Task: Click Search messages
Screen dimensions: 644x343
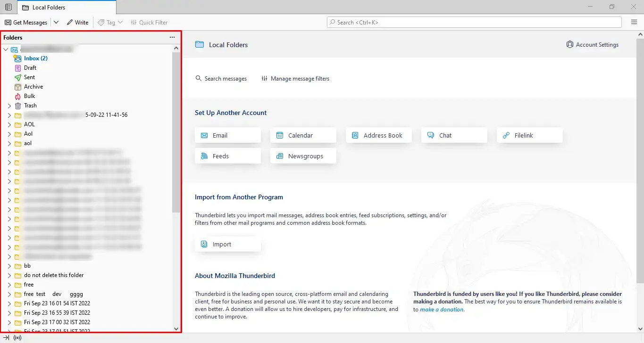Action: (221, 79)
